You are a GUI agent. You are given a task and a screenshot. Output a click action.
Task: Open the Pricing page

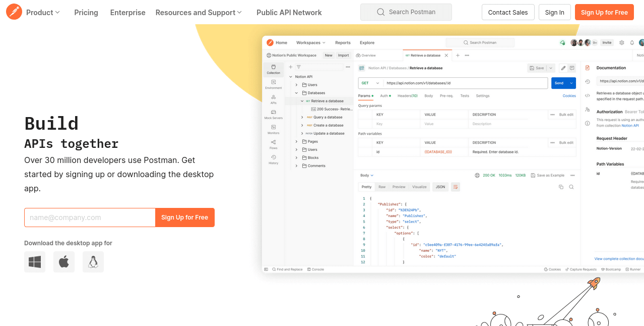86,12
